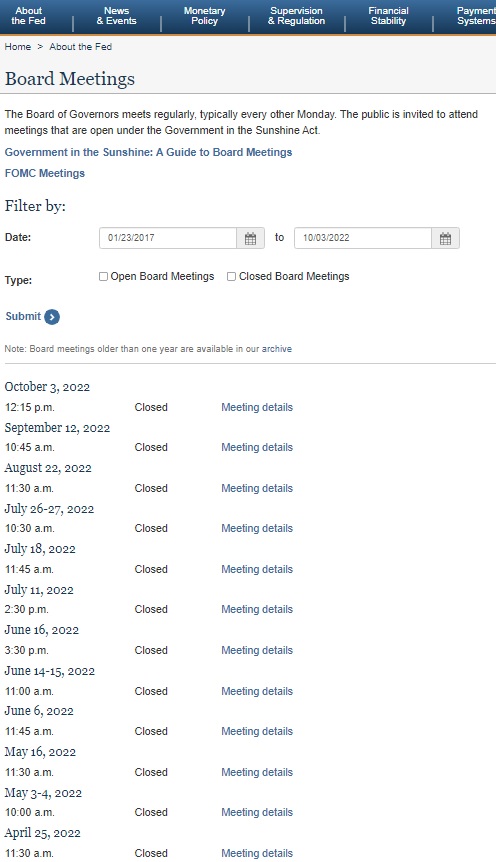Open the archive link in the note
Screen dimensions: 496x862
[x=277, y=349]
